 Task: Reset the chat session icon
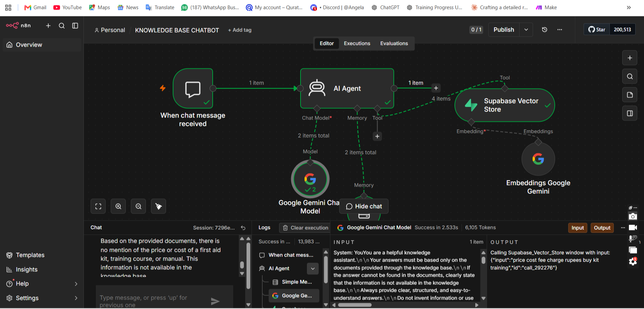[x=243, y=228]
